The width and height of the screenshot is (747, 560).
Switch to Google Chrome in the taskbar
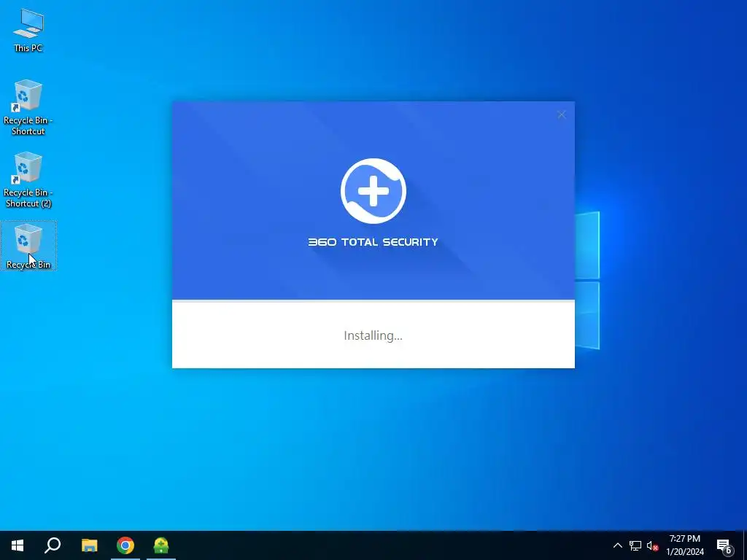click(125, 545)
